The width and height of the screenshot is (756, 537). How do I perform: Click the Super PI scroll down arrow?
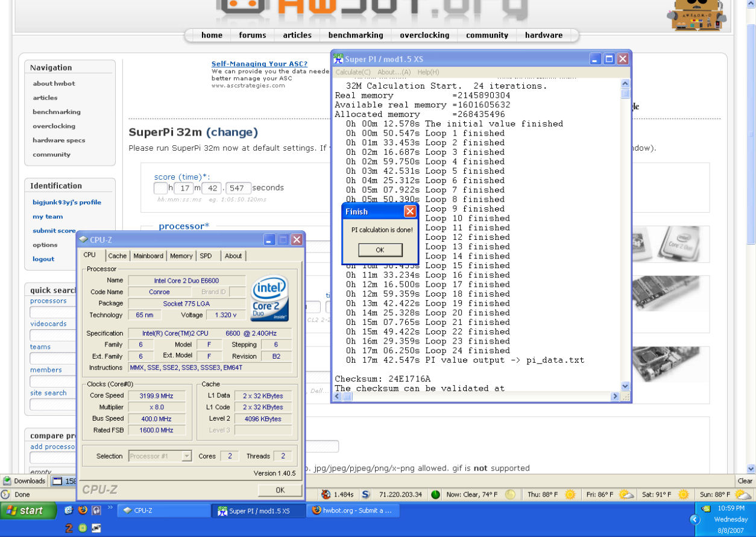tap(625, 386)
